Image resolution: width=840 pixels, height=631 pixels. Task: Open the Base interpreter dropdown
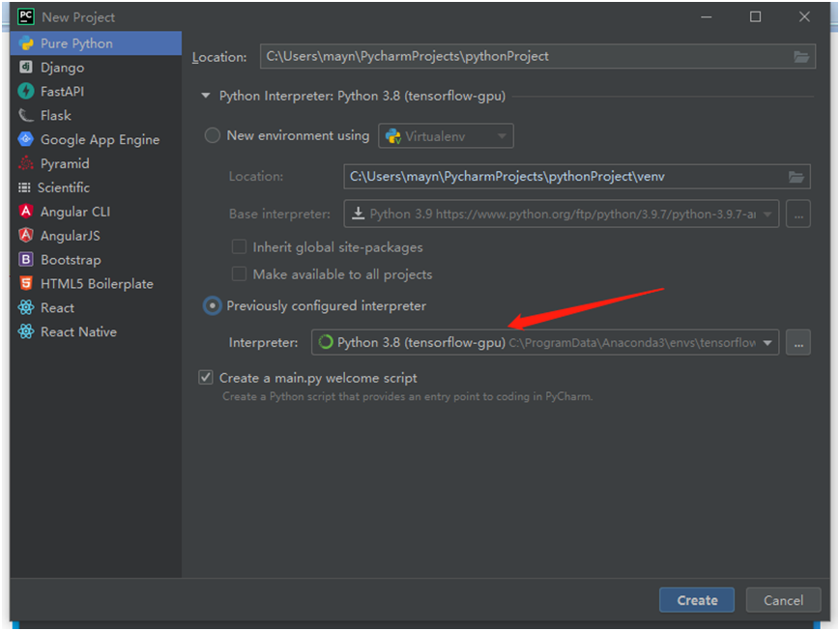click(561, 214)
